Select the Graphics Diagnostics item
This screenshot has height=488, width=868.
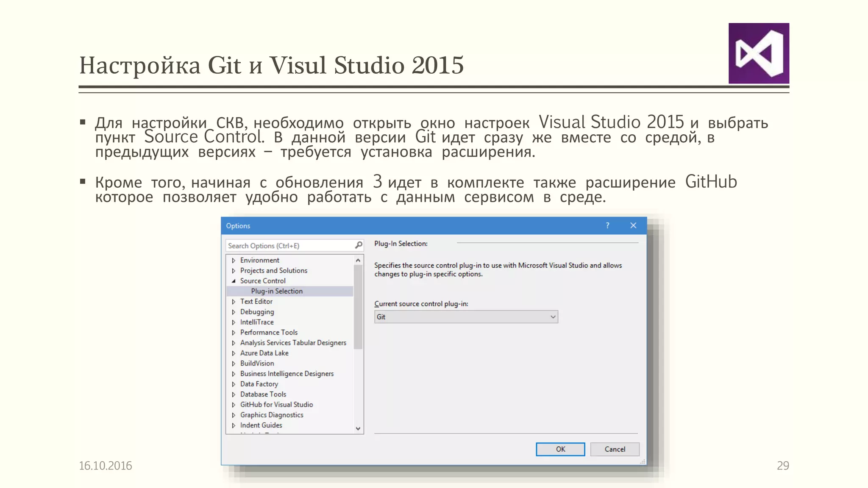pos(272,415)
